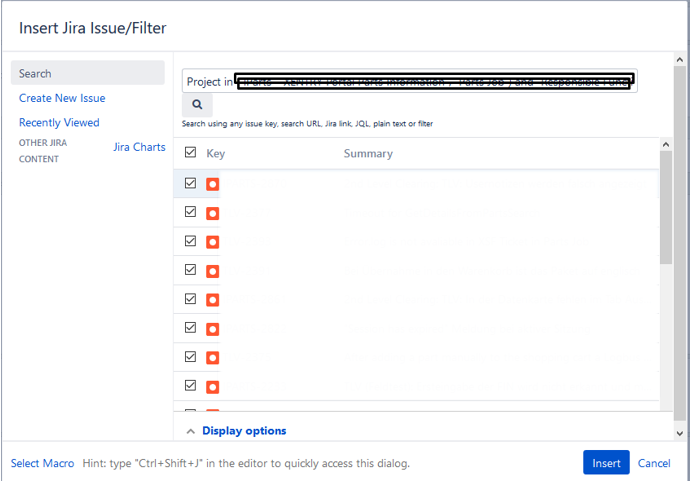Uncheck the sixth issue row checkbox
Screen dimensions: 694x481
[190, 327]
